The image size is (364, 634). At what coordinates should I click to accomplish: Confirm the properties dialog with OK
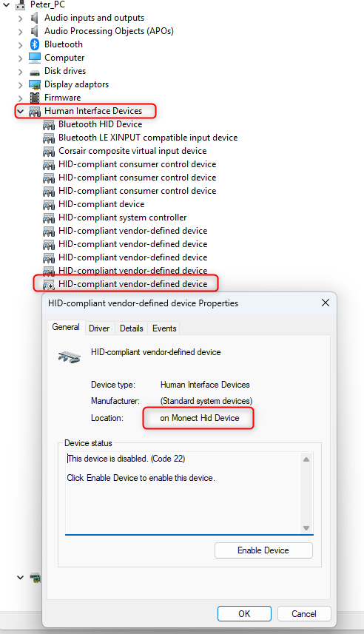(x=244, y=614)
